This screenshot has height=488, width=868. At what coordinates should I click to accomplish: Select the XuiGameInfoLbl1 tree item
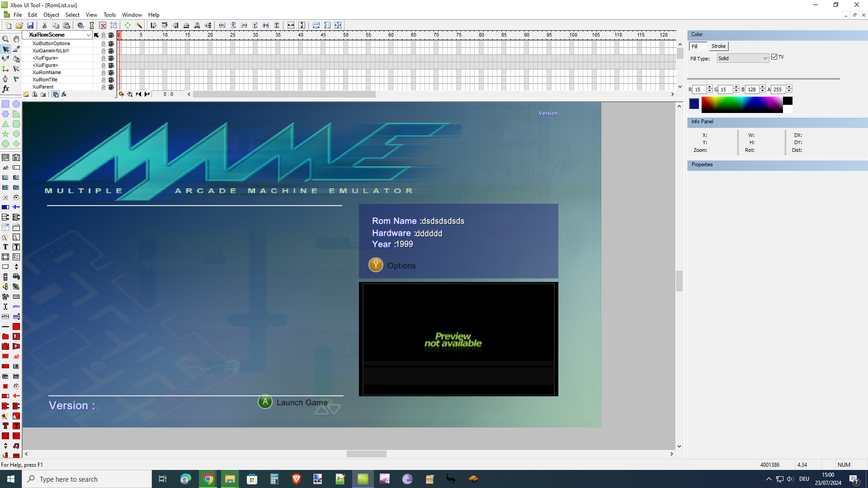click(51, 51)
